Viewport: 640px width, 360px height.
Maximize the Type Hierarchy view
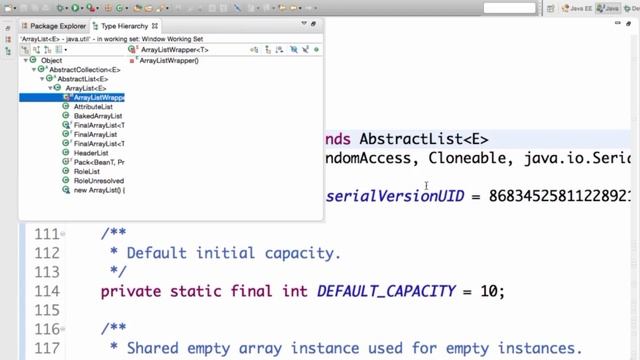313,24
